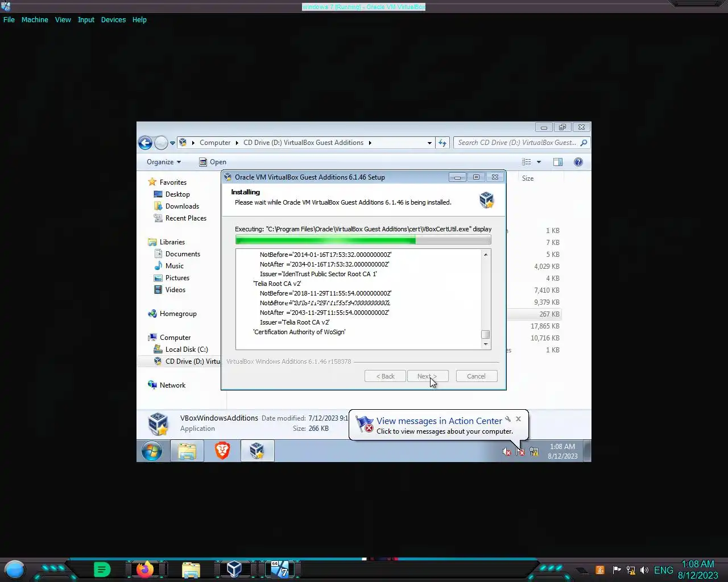
Task: Select Favorites in navigation pane
Action: (173, 182)
